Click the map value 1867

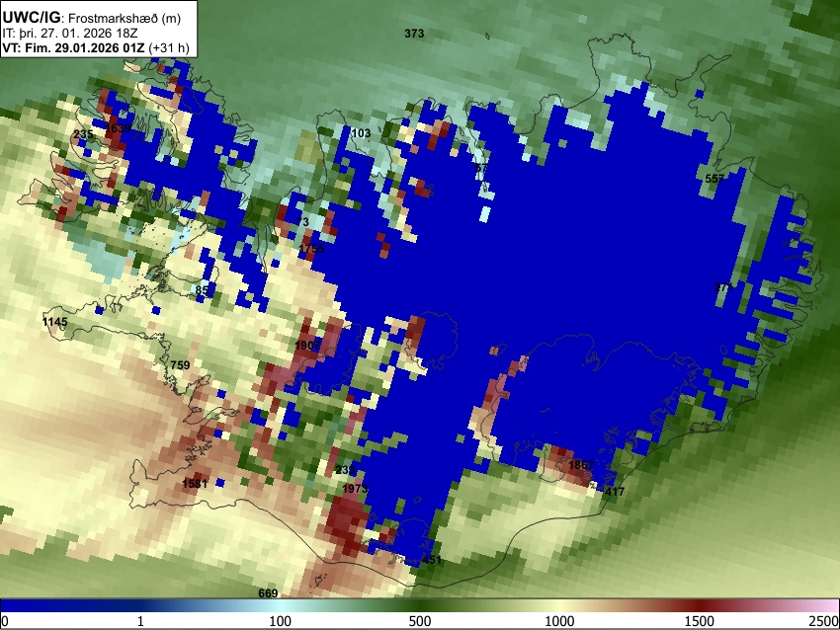click(581, 465)
